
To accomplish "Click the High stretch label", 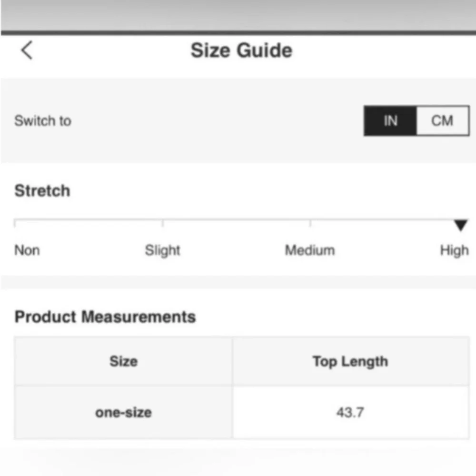I will point(454,250).
